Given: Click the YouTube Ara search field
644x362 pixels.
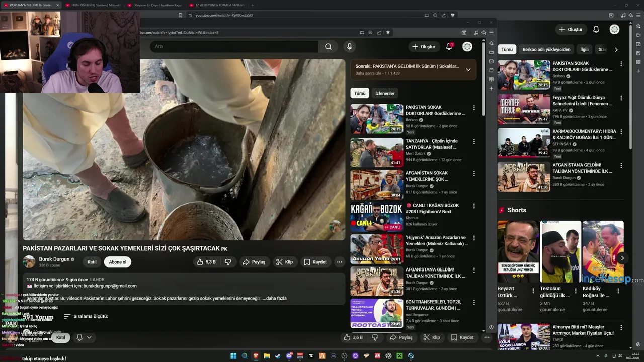Looking at the screenshot, I should 234,47.
